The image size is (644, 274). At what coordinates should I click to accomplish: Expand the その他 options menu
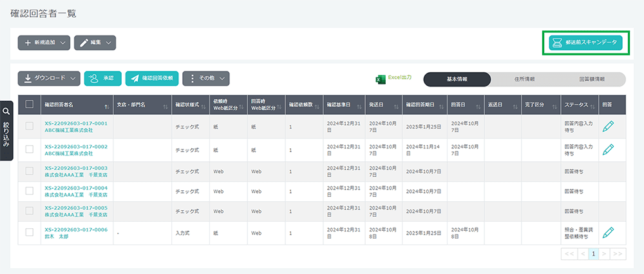click(206, 79)
